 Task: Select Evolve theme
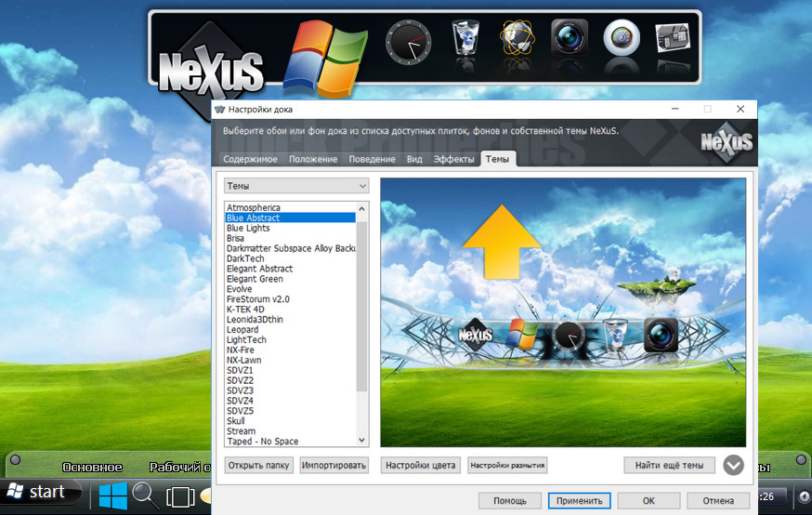291,289
